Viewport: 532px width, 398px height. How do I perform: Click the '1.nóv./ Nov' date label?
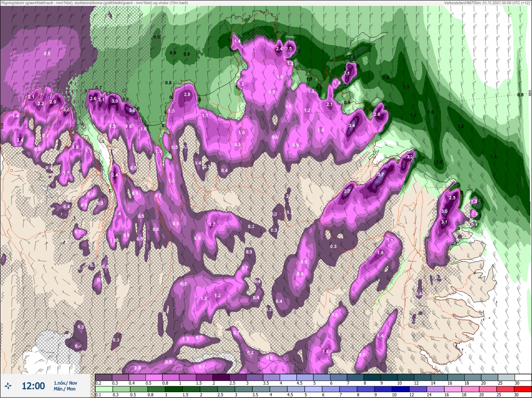click(65, 383)
